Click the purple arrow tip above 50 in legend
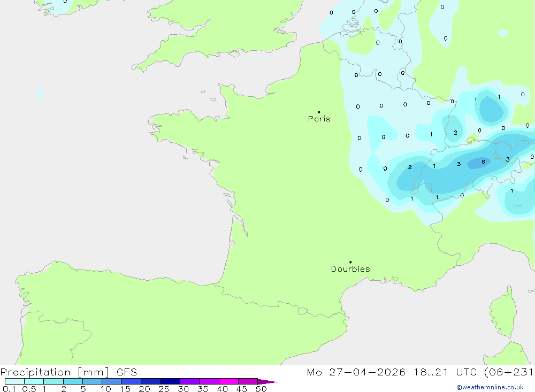 267,382
